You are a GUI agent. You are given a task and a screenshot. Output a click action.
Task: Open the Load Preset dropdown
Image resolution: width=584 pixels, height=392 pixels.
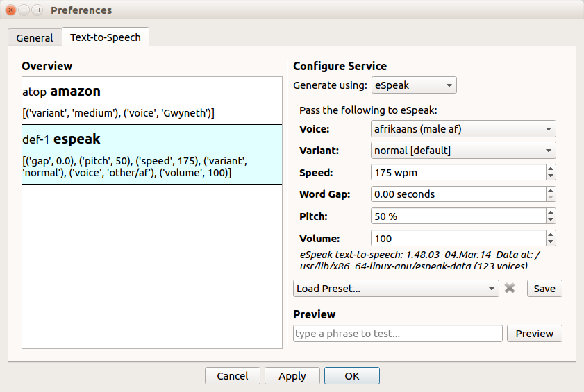tap(396, 289)
